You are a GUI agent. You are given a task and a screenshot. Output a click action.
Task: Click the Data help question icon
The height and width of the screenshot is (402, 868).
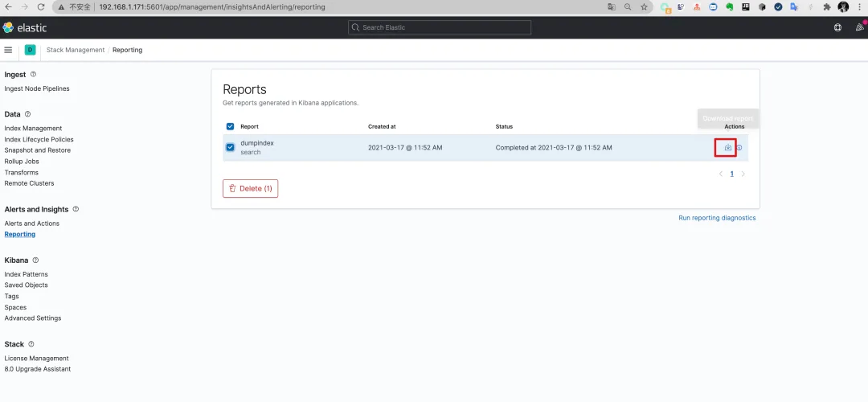[27, 114]
